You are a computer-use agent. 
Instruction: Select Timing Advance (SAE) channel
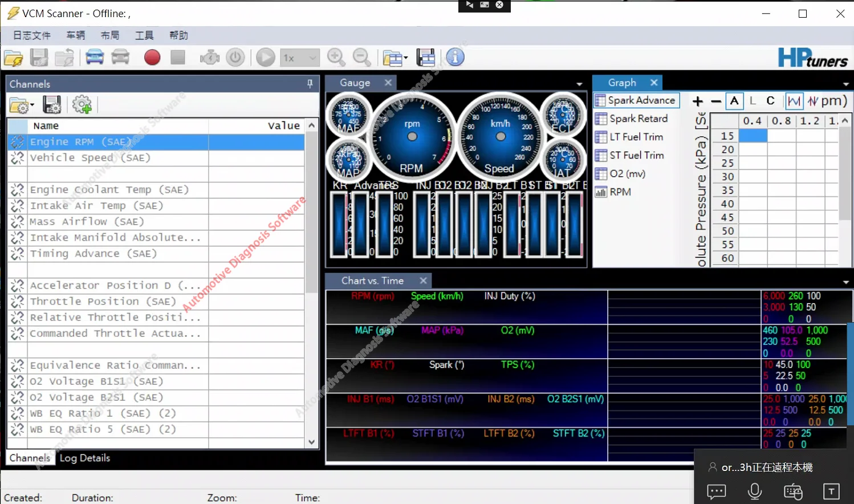click(156, 254)
